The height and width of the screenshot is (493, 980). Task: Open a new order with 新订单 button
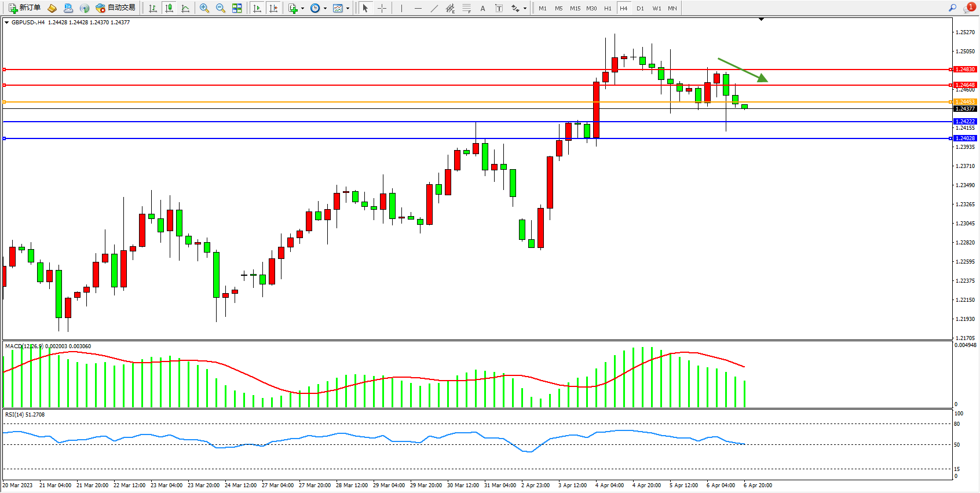(24, 8)
